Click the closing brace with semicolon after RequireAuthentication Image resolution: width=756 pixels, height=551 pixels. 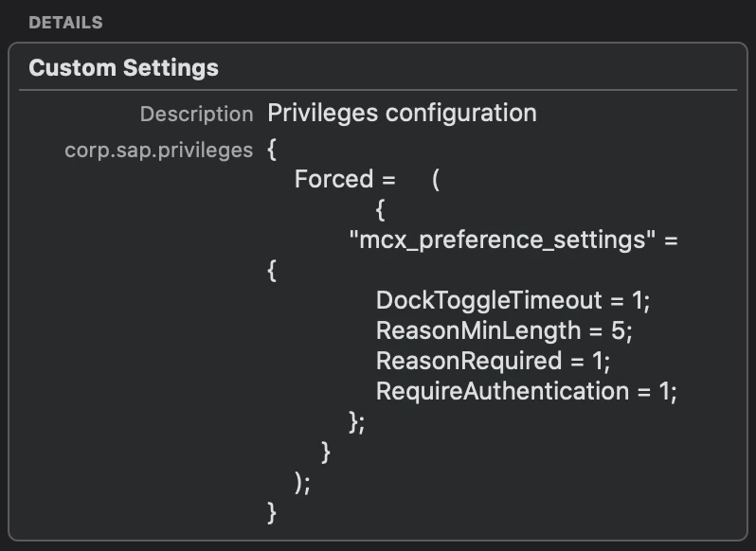[357, 422]
